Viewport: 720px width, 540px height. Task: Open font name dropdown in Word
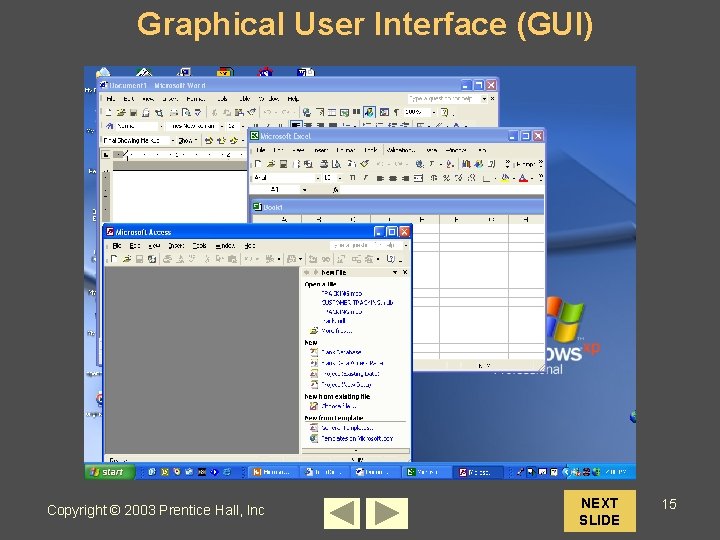pyautogui.click(x=221, y=126)
